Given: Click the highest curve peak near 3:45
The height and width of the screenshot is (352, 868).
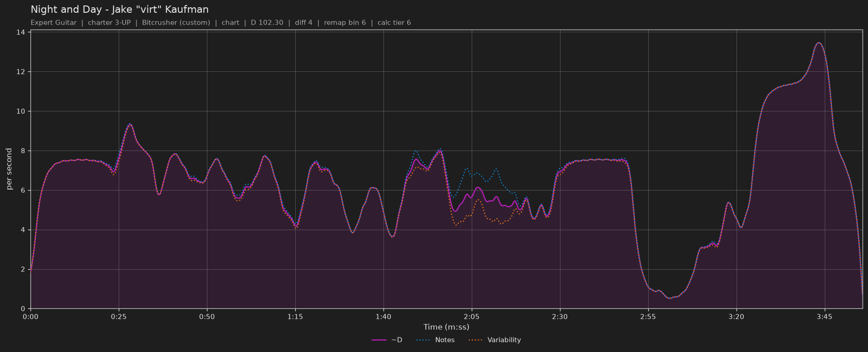Looking at the screenshot, I should 819,43.
